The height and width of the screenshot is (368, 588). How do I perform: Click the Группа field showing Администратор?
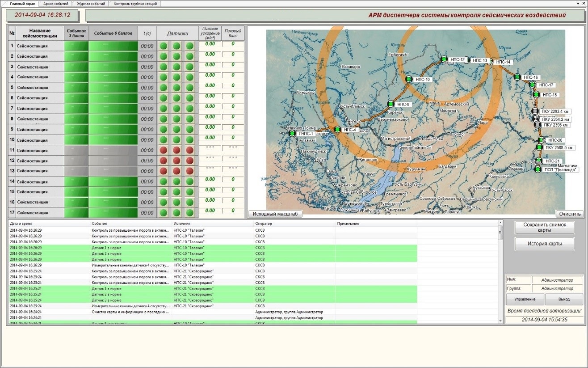tap(557, 288)
